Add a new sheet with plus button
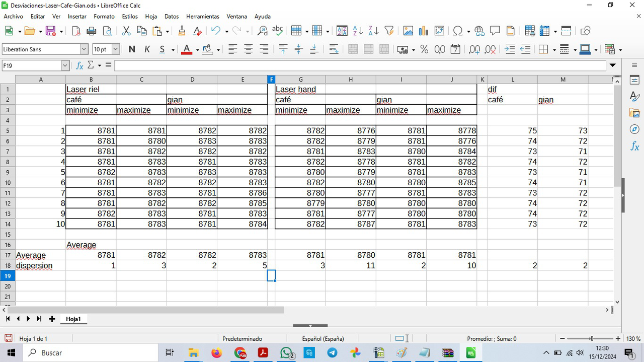 click(x=52, y=319)
